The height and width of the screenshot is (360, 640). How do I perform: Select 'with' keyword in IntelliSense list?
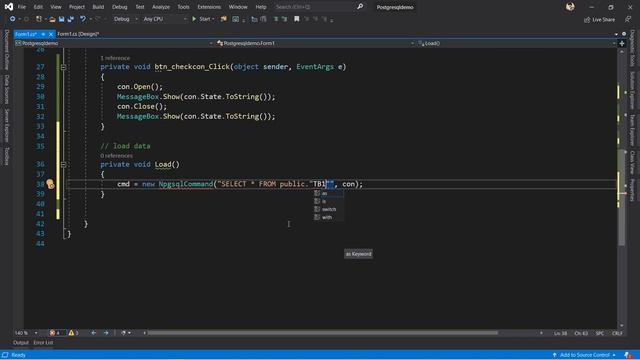pos(329,218)
